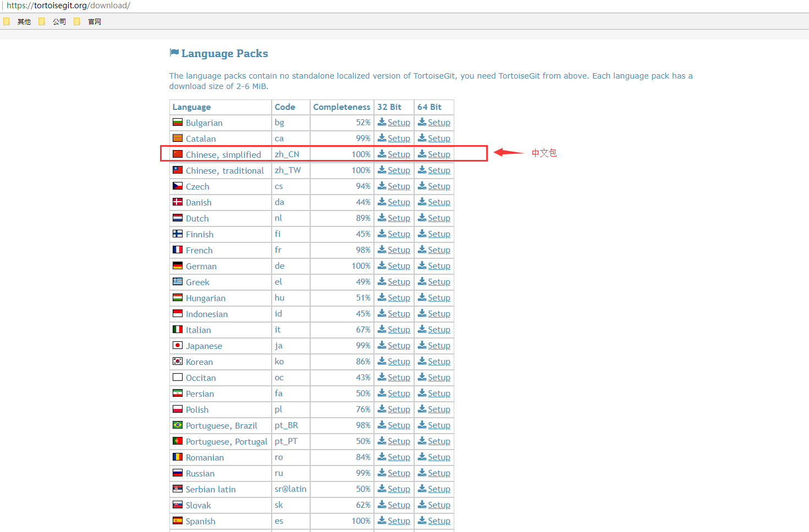Download 64 Bit Setup for French
Viewport: 809px width, 532px height.
tap(434, 250)
